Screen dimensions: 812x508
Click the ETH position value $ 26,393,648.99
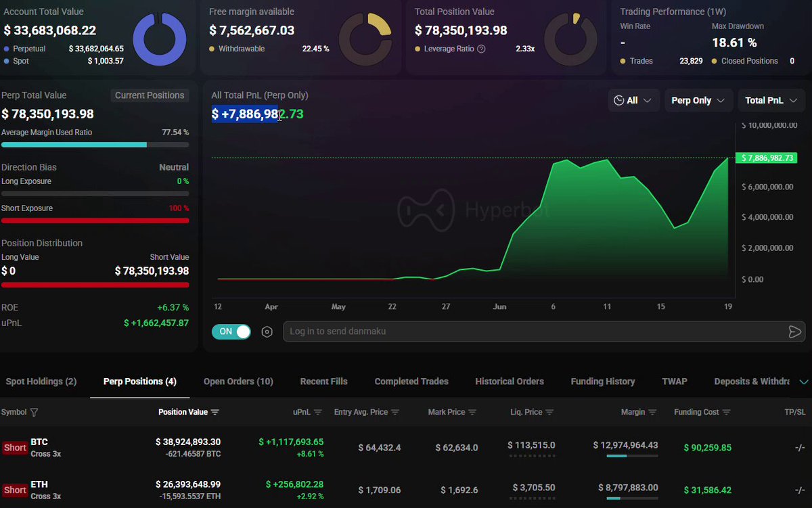[x=188, y=484]
